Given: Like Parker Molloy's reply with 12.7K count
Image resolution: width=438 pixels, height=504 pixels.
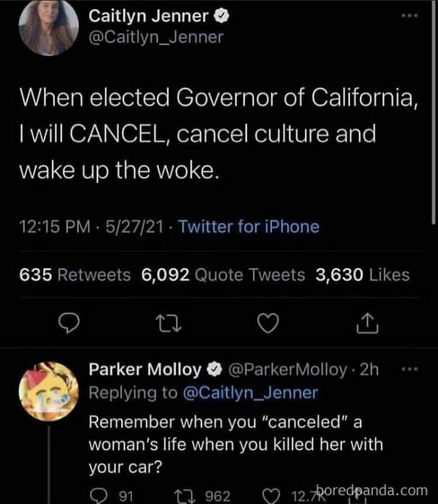Looking at the screenshot, I should point(272,496).
